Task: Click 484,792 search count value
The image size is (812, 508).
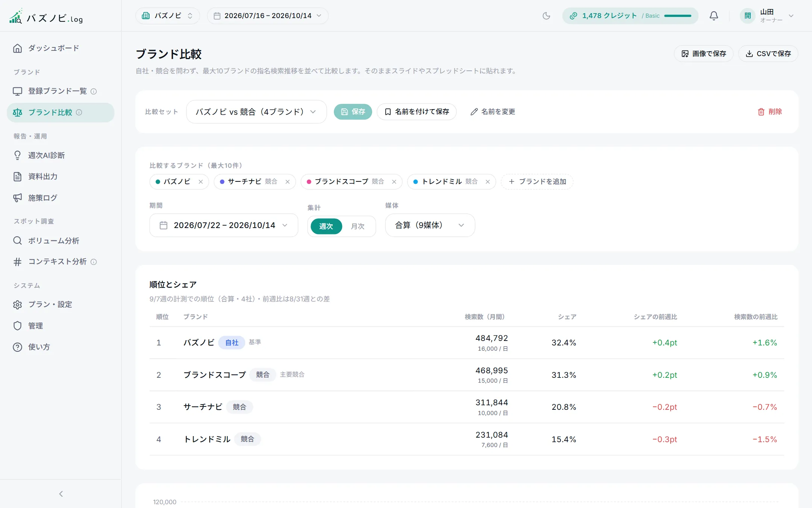Action: [x=491, y=338]
